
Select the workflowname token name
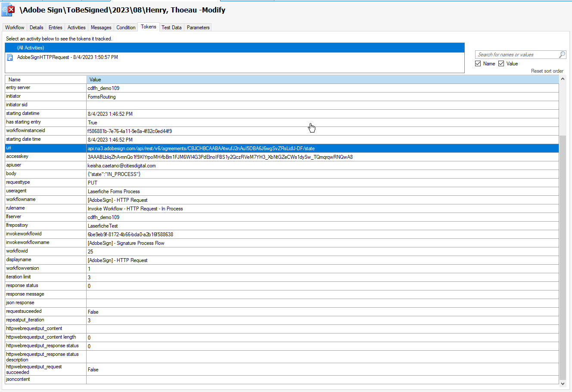click(21, 200)
